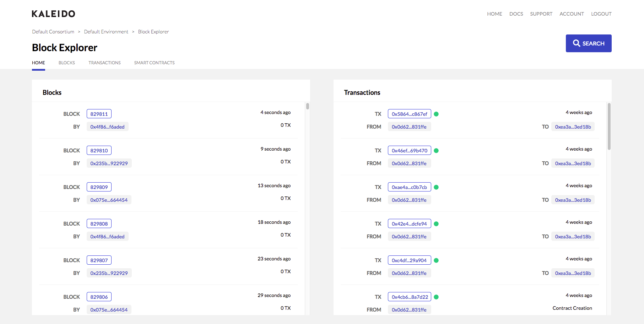The height and width of the screenshot is (324, 644).
Task: Open Docs in the top navigation
Action: point(516,14)
